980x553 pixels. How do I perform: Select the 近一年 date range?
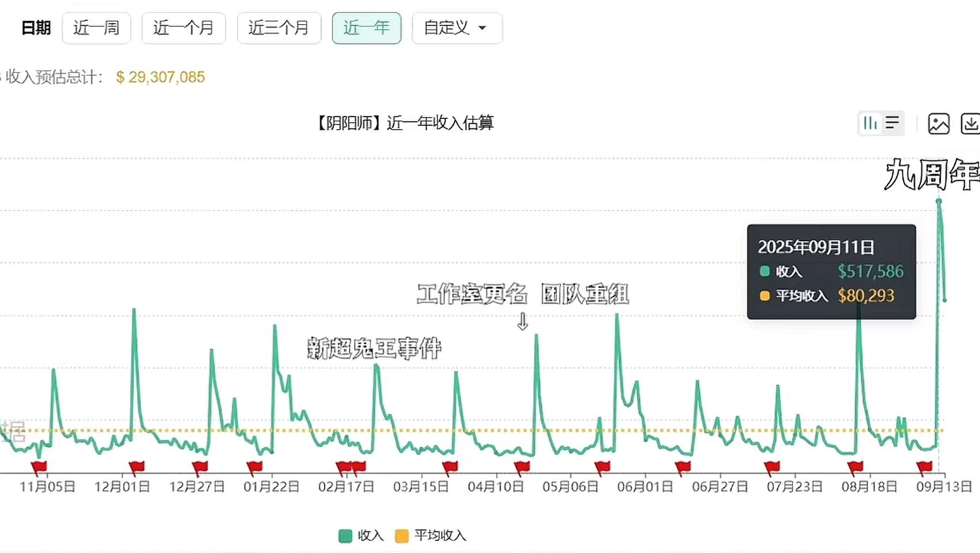tap(366, 28)
